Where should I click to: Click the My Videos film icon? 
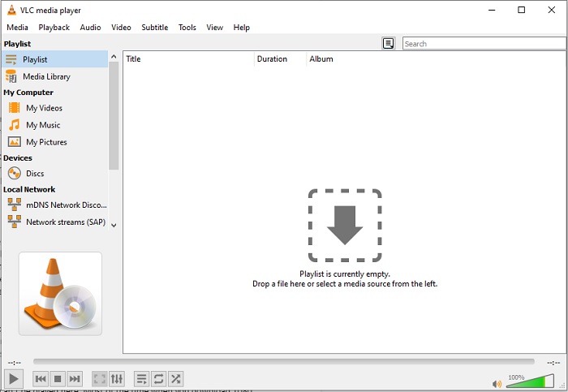14,108
